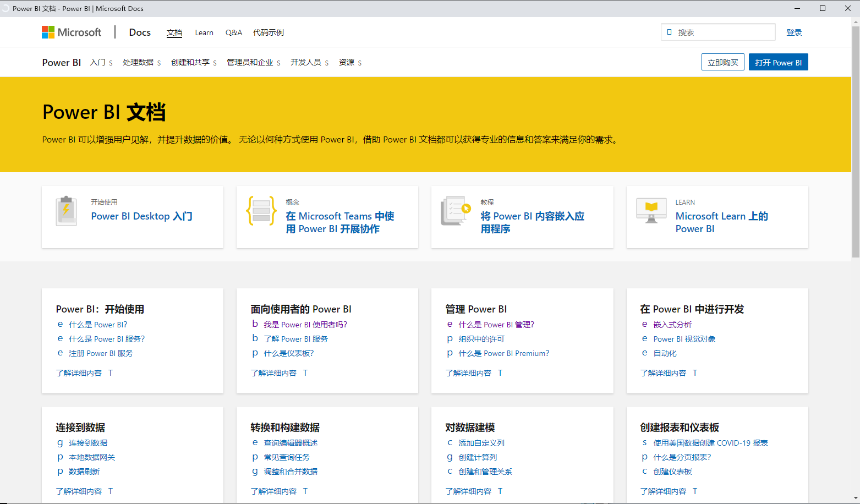Expand the 开发人员 dropdown menu
The width and height of the screenshot is (860, 504).
(309, 63)
